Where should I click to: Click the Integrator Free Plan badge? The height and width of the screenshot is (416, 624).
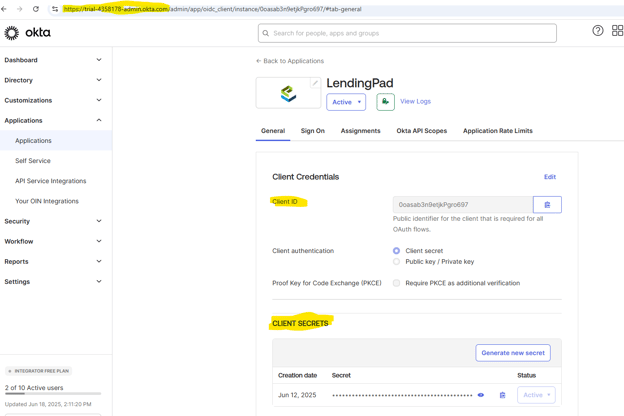tap(39, 371)
